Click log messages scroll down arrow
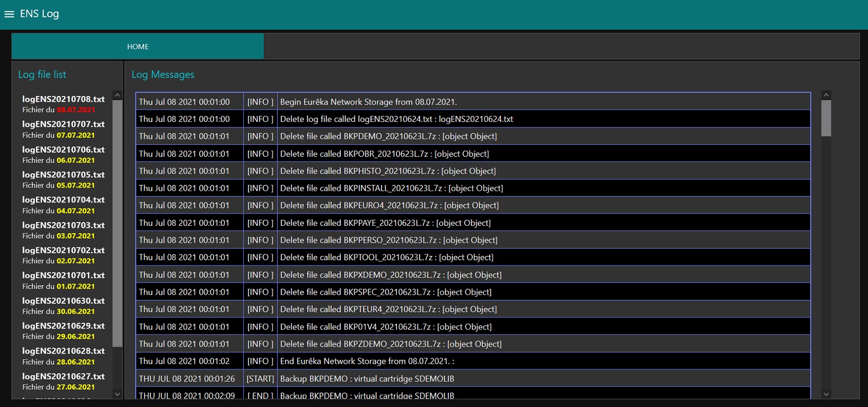Screen dimensions: 868x407 (826, 394)
